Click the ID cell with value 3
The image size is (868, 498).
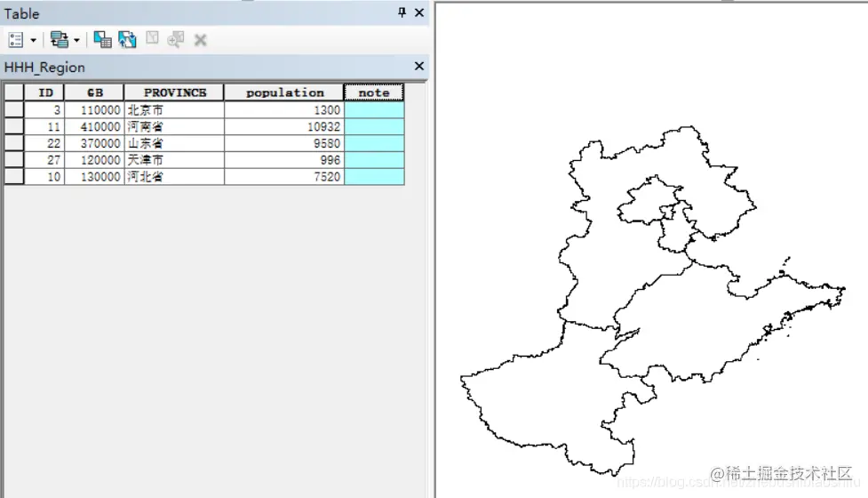coord(44,109)
